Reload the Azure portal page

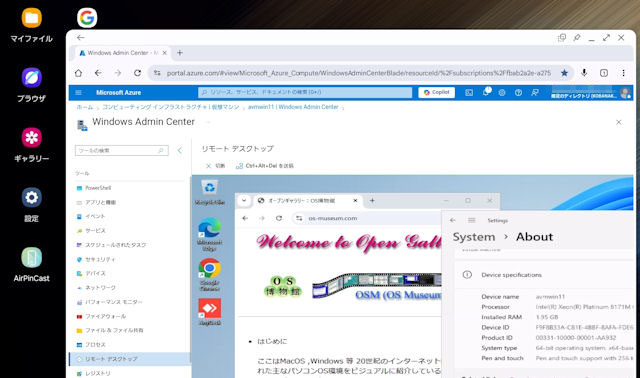[138, 73]
